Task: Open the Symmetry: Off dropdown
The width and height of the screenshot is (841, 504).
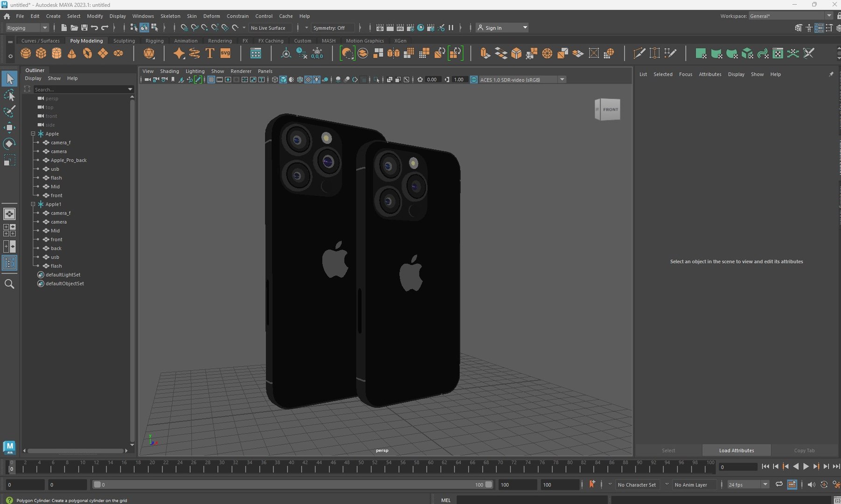Action: (x=333, y=28)
